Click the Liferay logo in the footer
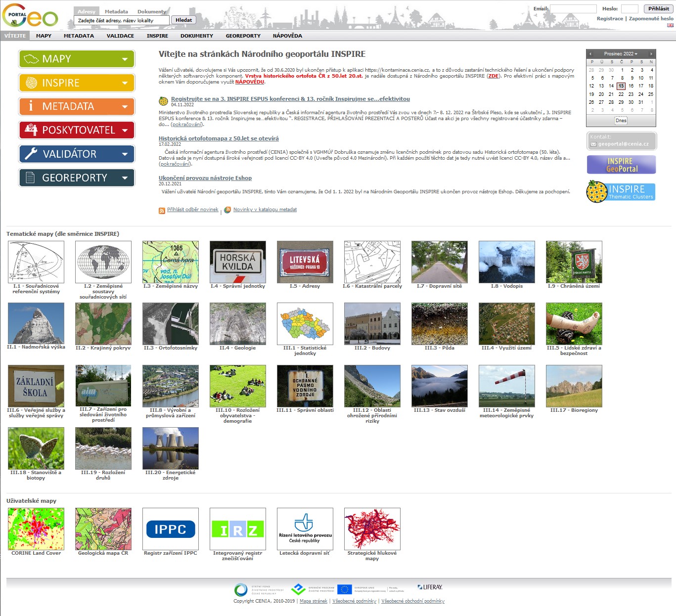 click(x=430, y=587)
